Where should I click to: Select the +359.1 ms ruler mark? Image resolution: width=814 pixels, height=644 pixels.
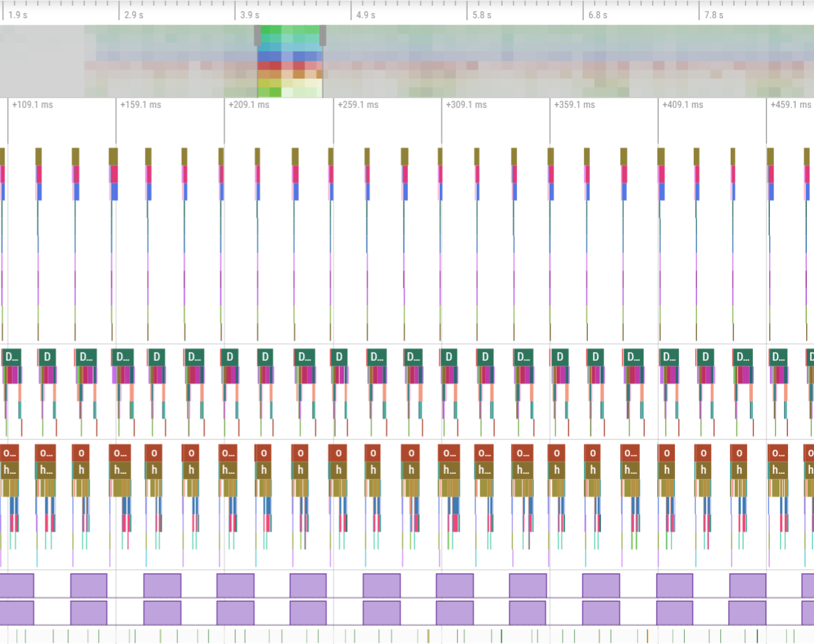click(575, 105)
